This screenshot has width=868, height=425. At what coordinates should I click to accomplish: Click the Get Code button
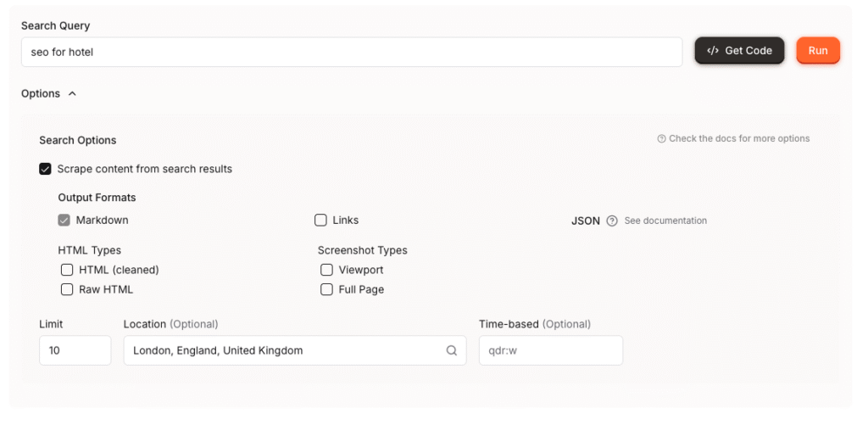[739, 51]
